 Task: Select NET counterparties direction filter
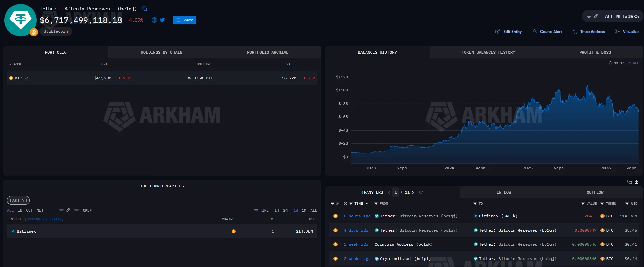tap(40, 210)
